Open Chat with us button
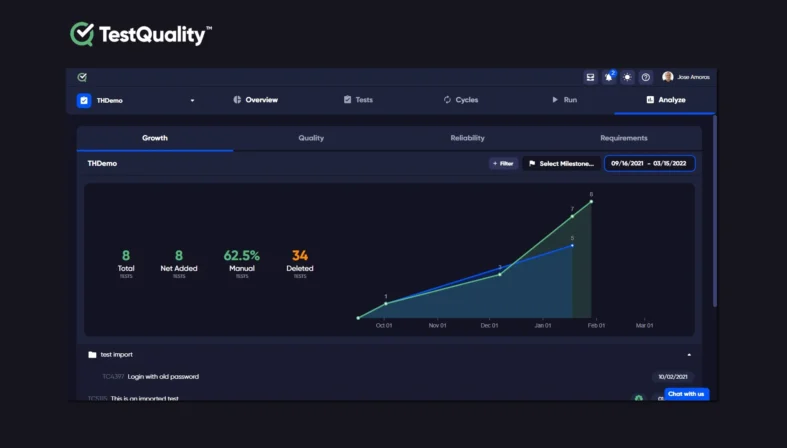The height and width of the screenshot is (448, 787). 686,394
